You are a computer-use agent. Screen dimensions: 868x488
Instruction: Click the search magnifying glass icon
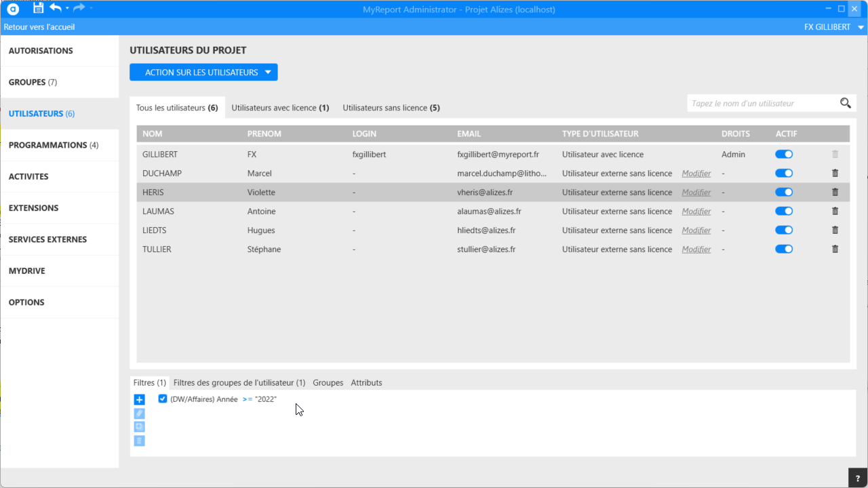845,103
